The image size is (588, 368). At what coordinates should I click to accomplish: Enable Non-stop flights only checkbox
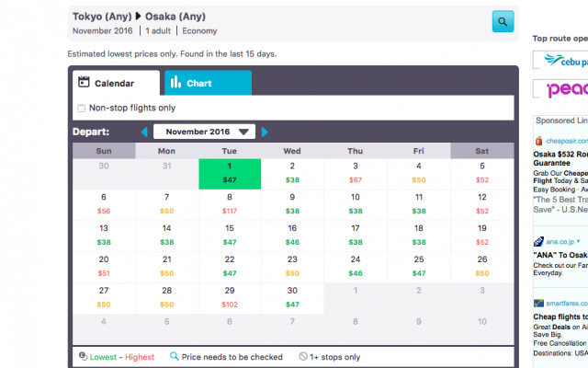pyautogui.click(x=82, y=109)
